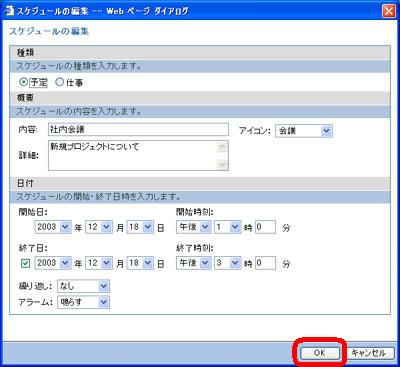
Task: Open the end date year dropdown
Action: pyautogui.click(x=53, y=263)
